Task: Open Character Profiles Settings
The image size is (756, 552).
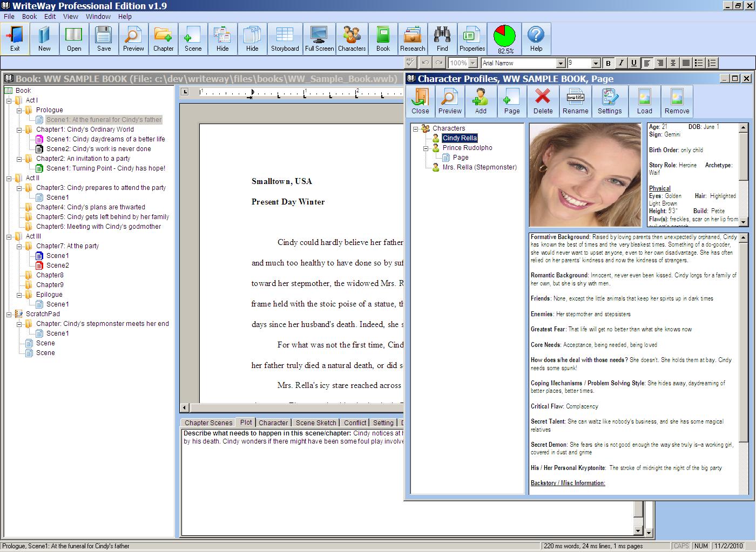Action: tap(610, 101)
